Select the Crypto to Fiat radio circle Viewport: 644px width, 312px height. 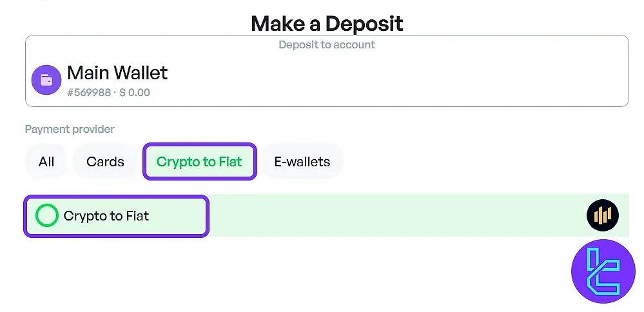[46, 215]
